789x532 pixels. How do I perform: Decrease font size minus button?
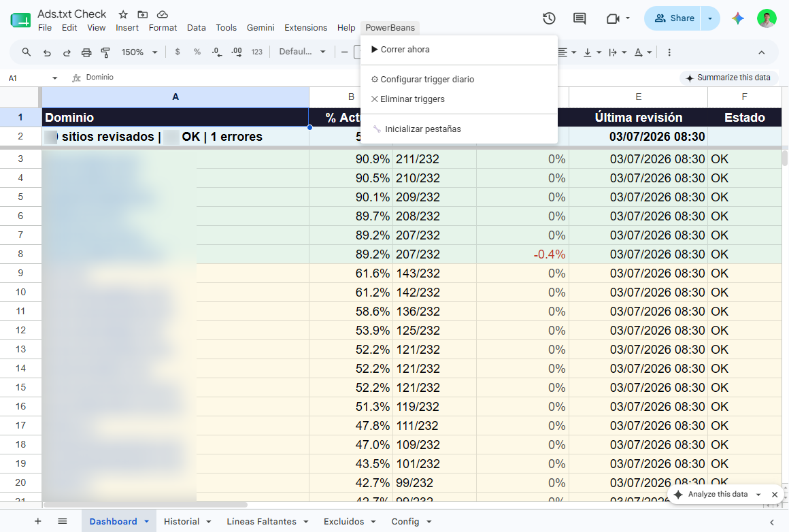coord(345,52)
